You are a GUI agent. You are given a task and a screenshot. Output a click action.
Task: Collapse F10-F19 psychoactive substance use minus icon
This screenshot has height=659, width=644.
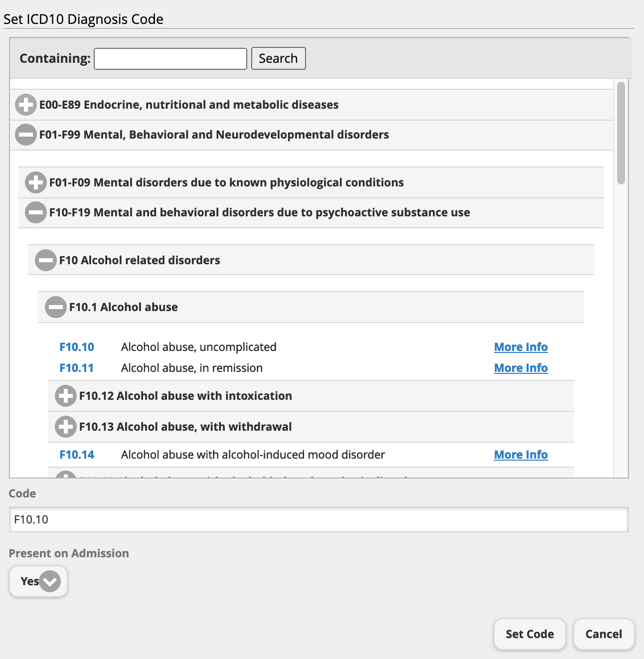point(35,212)
